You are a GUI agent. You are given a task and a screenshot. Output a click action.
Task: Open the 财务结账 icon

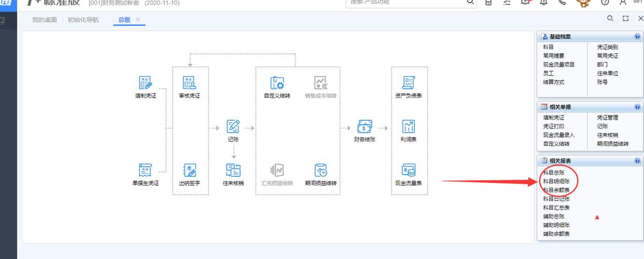(x=365, y=126)
